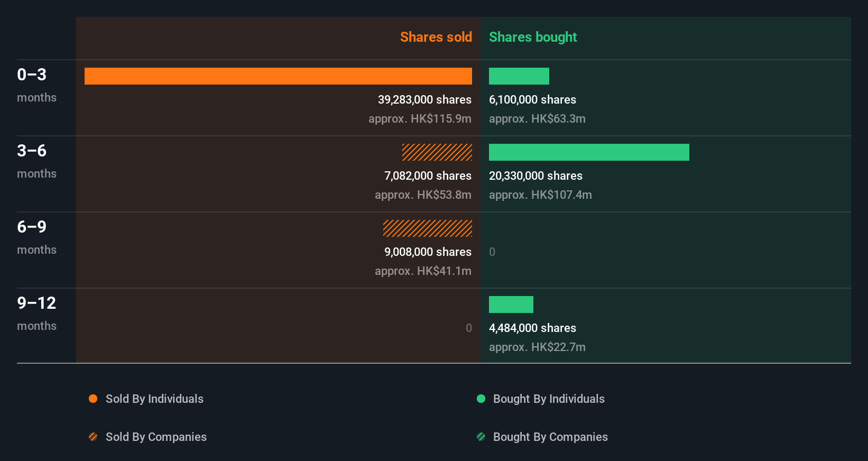Click the 20,330,000 shares bought value
Screen dimensions: 868x461
click(x=535, y=176)
